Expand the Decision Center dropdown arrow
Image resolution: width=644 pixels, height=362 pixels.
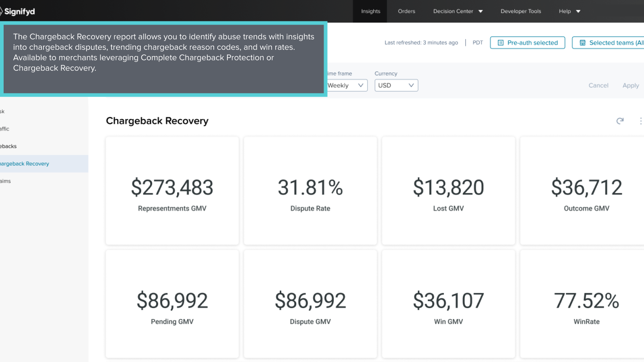pyautogui.click(x=481, y=11)
